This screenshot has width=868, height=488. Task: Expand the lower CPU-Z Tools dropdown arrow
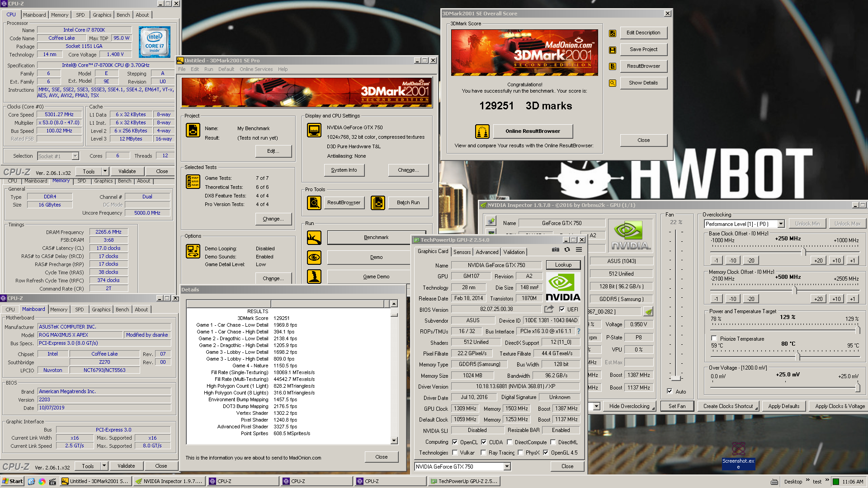tap(104, 466)
